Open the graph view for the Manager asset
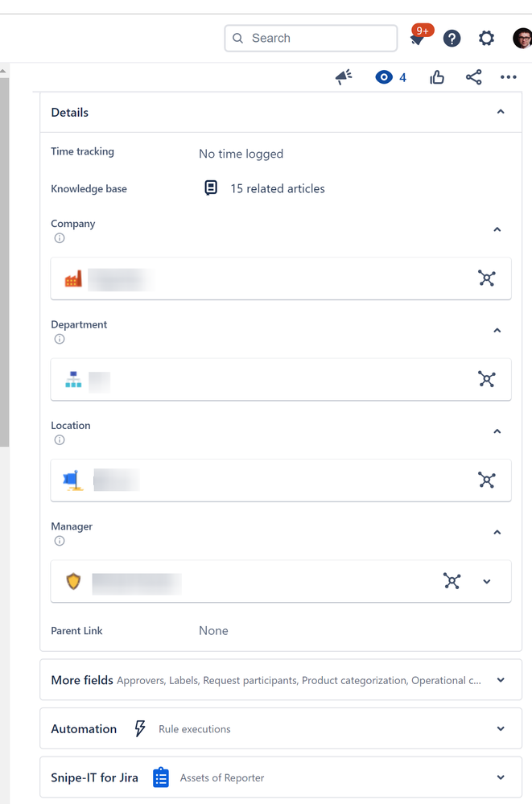532x804 pixels. tap(452, 581)
